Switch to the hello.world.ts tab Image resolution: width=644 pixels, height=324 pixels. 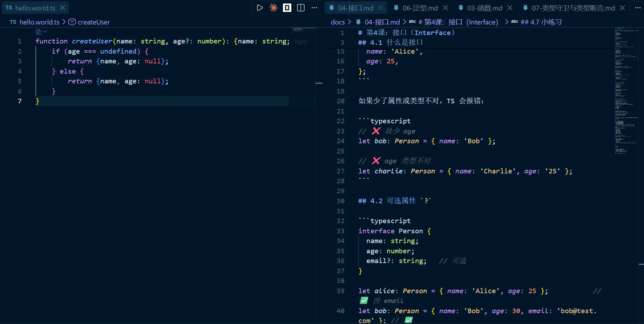tap(35, 8)
